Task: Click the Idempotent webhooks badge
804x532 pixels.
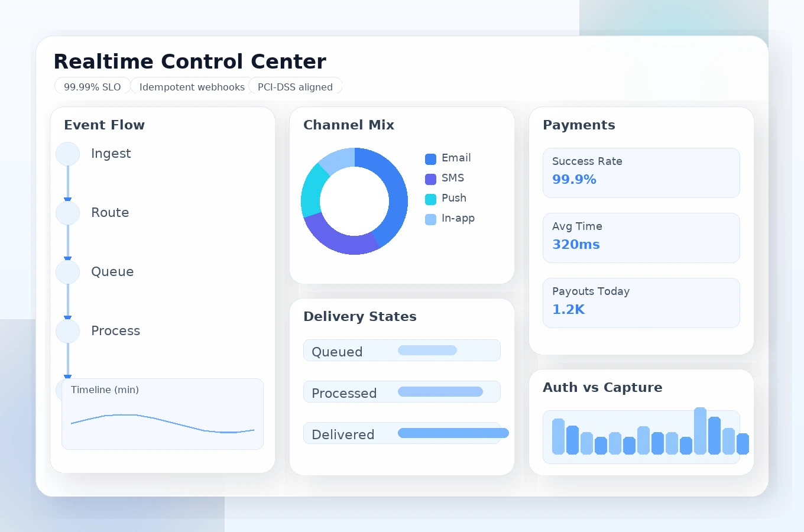Action: pos(192,87)
